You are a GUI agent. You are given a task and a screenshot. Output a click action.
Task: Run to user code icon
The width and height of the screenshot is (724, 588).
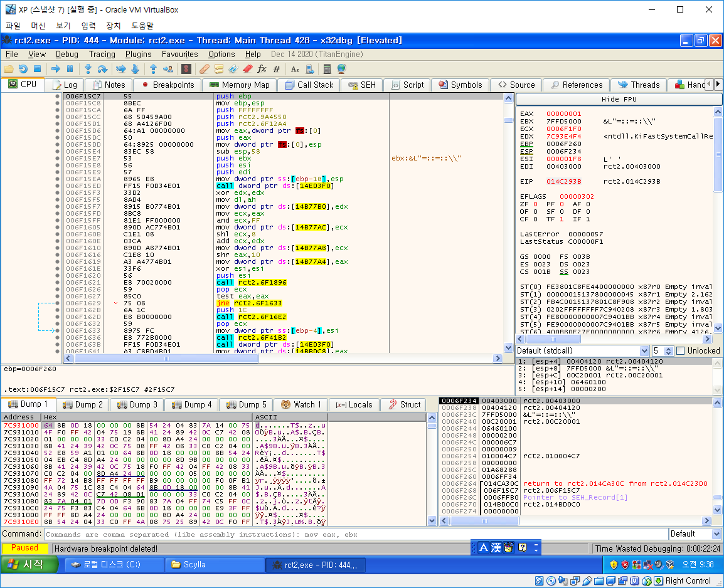(168, 69)
